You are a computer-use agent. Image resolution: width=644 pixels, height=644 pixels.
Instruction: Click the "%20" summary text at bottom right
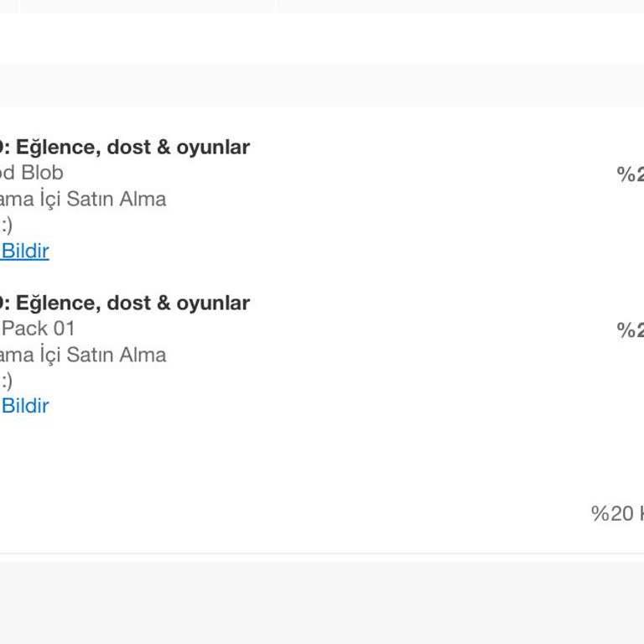coord(613,513)
